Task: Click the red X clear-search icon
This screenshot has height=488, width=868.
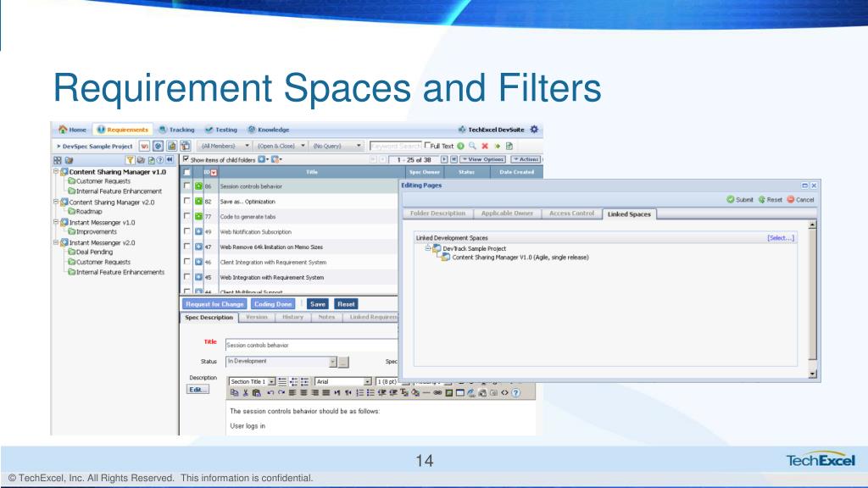Action: 485,146
